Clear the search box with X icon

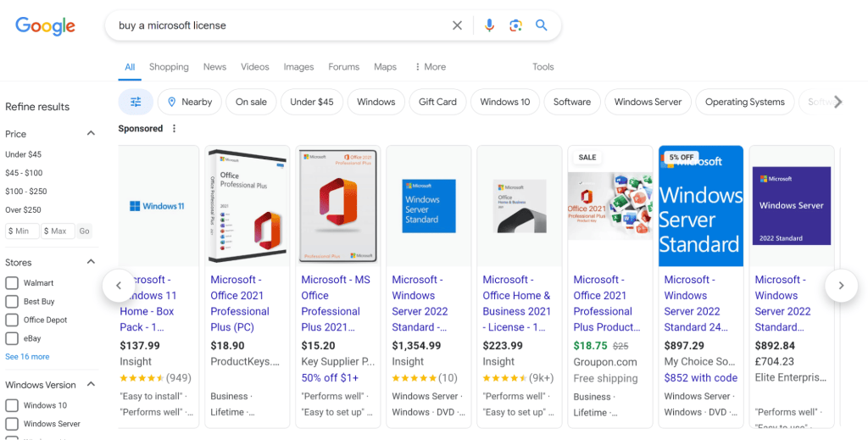click(457, 25)
